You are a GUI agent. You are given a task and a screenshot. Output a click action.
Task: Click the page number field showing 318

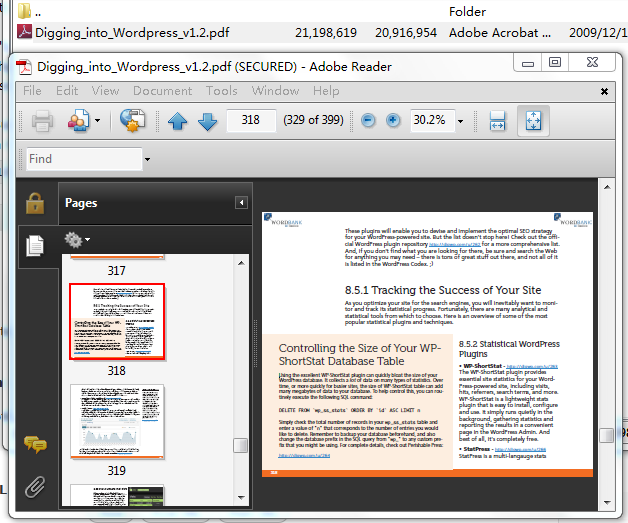[x=251, y=120]
